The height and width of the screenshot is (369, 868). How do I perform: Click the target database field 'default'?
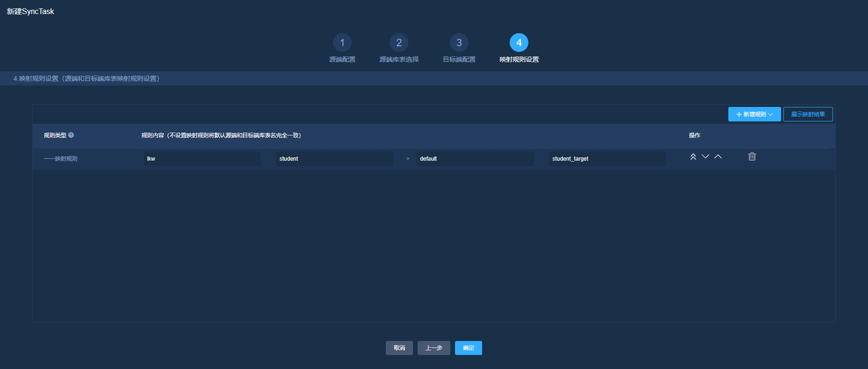(475, 159)
